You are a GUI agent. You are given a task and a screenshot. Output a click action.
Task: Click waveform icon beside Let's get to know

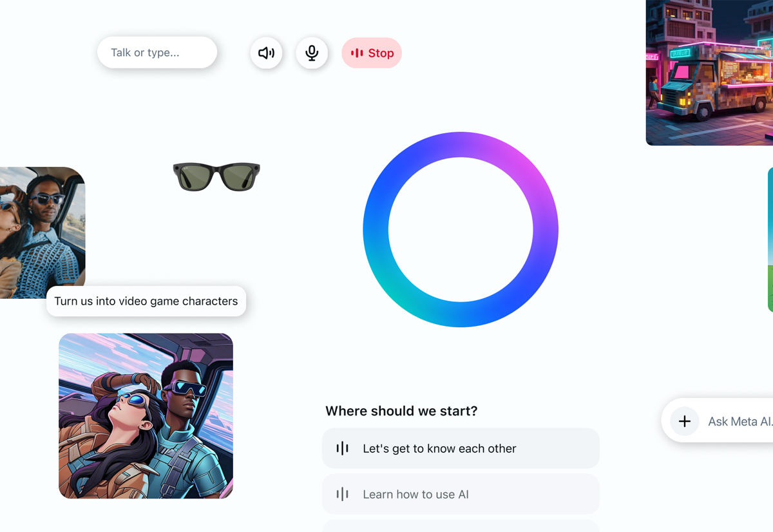coord(342,448)
